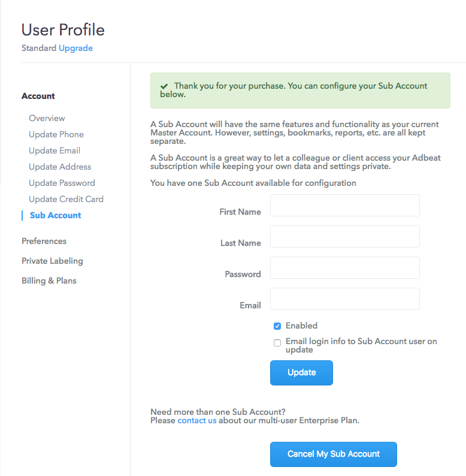The width and height of the screenshot is (466, 476).
Task: Open the Overview section
Action: [x=47, y=118]
